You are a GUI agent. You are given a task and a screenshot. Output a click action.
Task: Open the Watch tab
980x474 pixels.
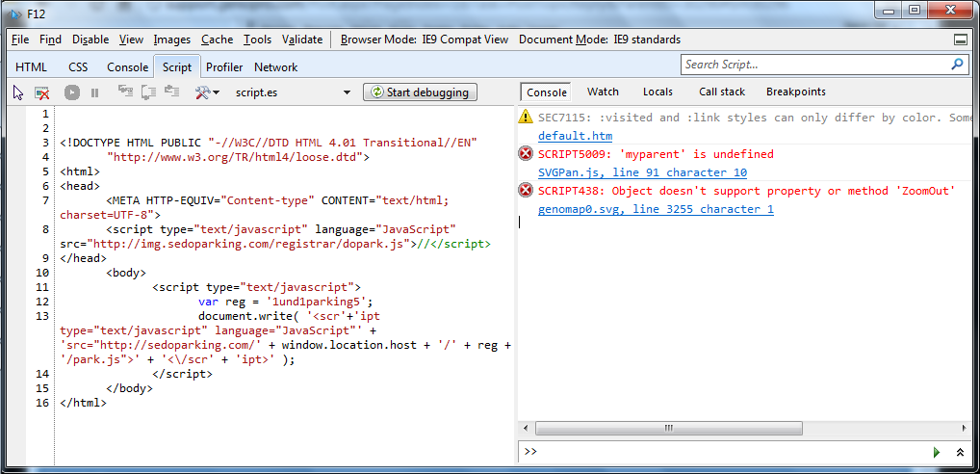[604, 92]
